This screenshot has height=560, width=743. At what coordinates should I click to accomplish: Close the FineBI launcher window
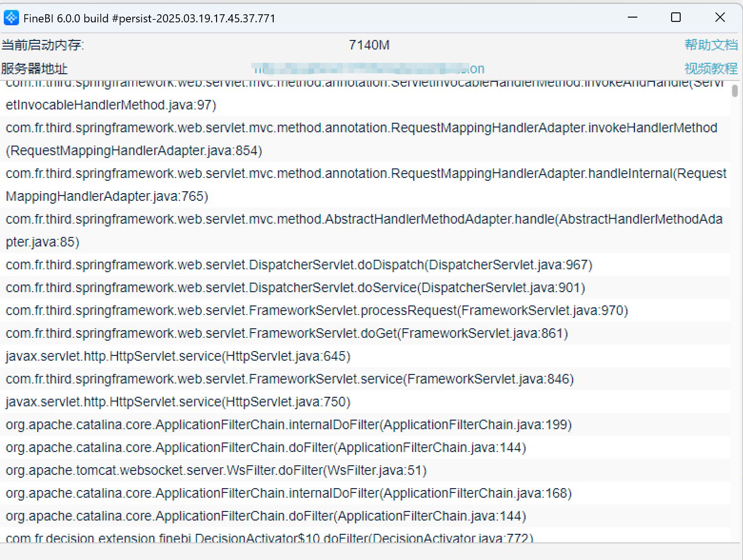(x=720, y=18)
